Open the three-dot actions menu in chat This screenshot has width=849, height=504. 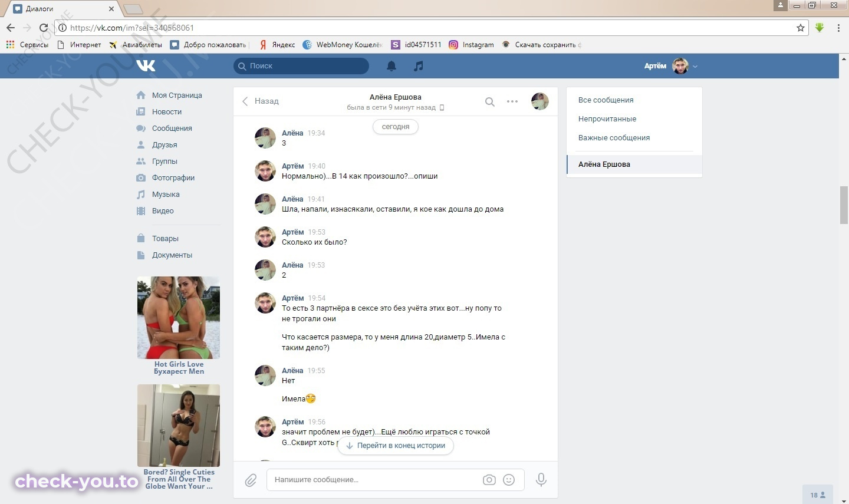pyautogui.click(x=512, y=101)
